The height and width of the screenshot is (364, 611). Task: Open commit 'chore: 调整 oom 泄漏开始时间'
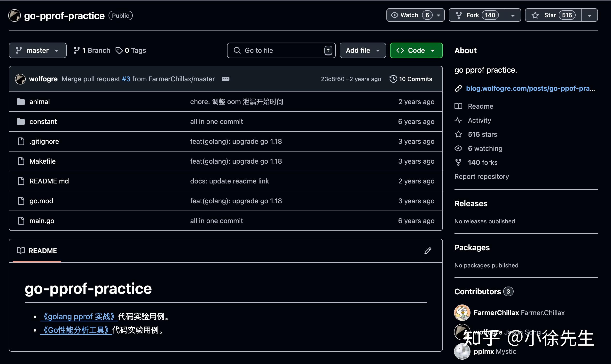point(237,102)
